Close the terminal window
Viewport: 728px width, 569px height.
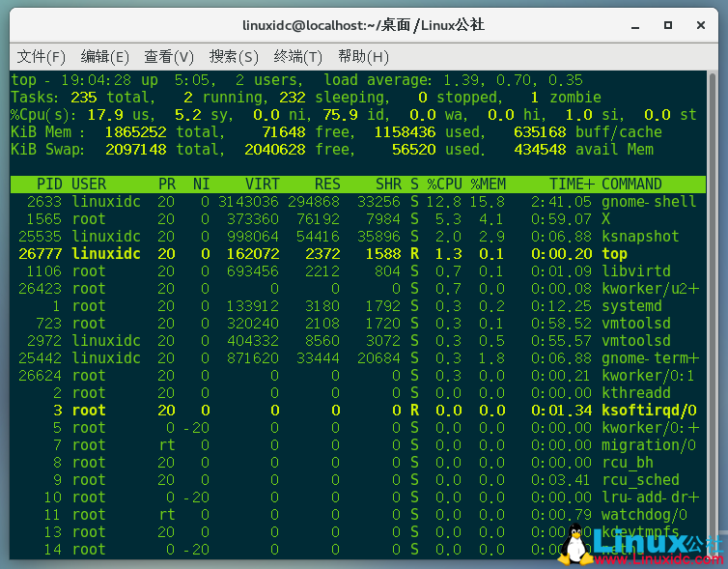(701, 25)
